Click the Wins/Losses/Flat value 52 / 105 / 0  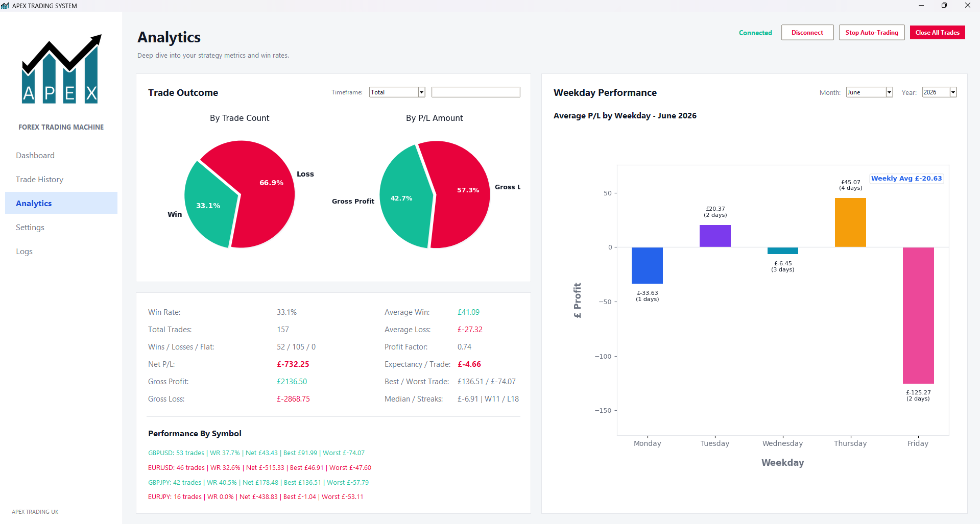coord(296,346)
